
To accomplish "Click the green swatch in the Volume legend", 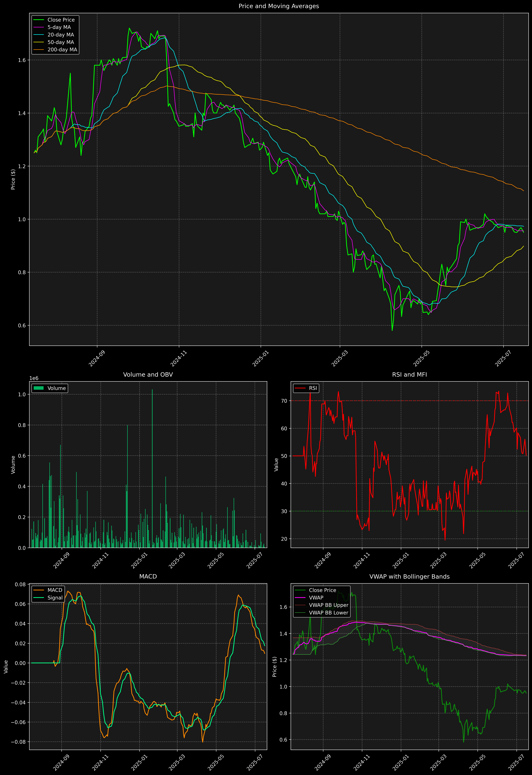I will pos(39,388).
